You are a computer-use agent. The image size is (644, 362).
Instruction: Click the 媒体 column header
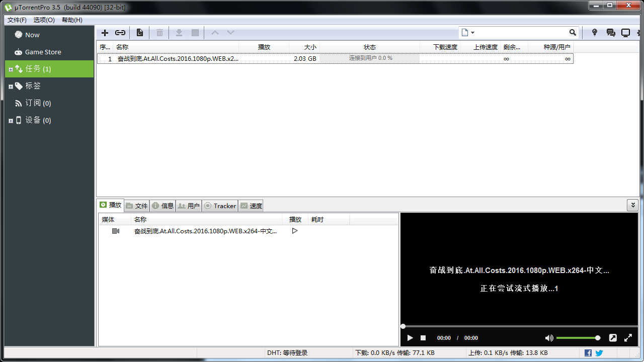[115, 219]
